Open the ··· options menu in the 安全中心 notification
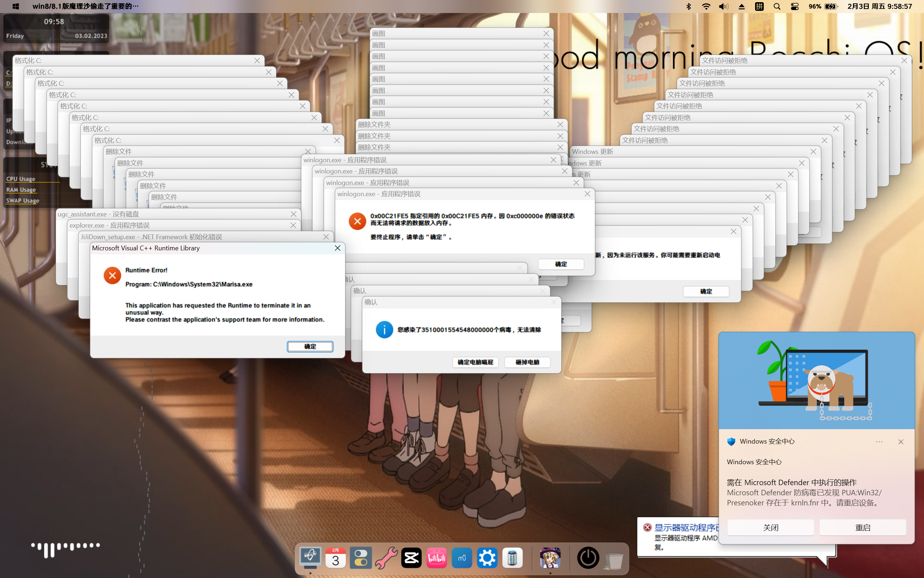The width and height of the screenshot is (924, 578). pyautogui.click(x=879, y=441)
